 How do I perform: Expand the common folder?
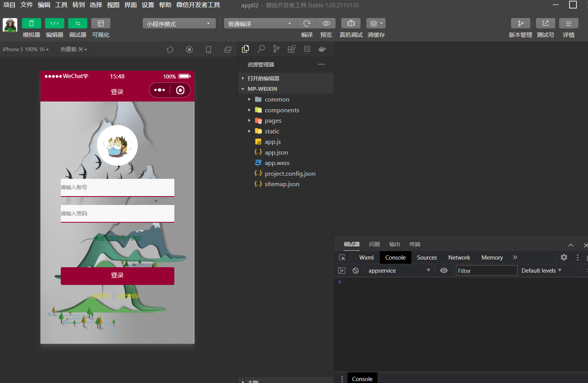pyautogui.click(x=286, y=99)
